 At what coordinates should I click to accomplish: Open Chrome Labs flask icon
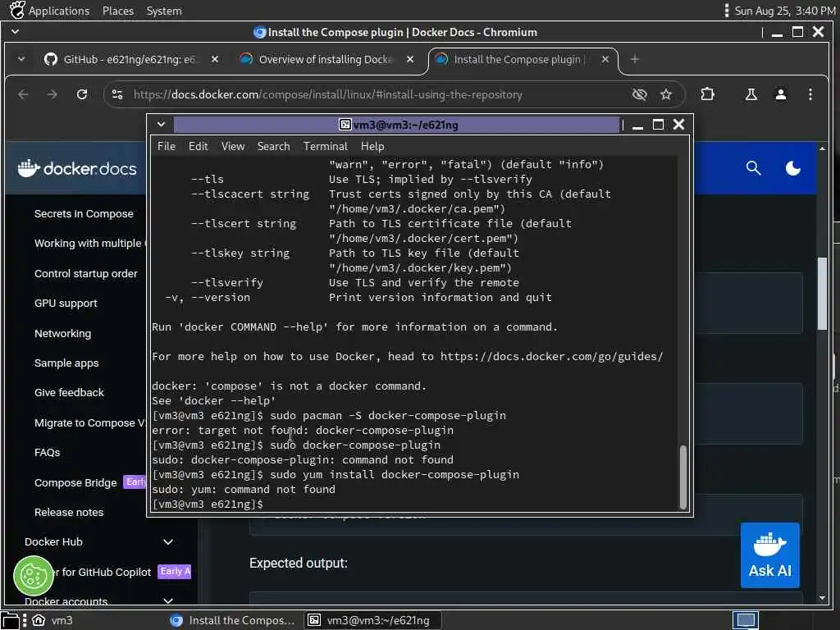tap(751, 95)
